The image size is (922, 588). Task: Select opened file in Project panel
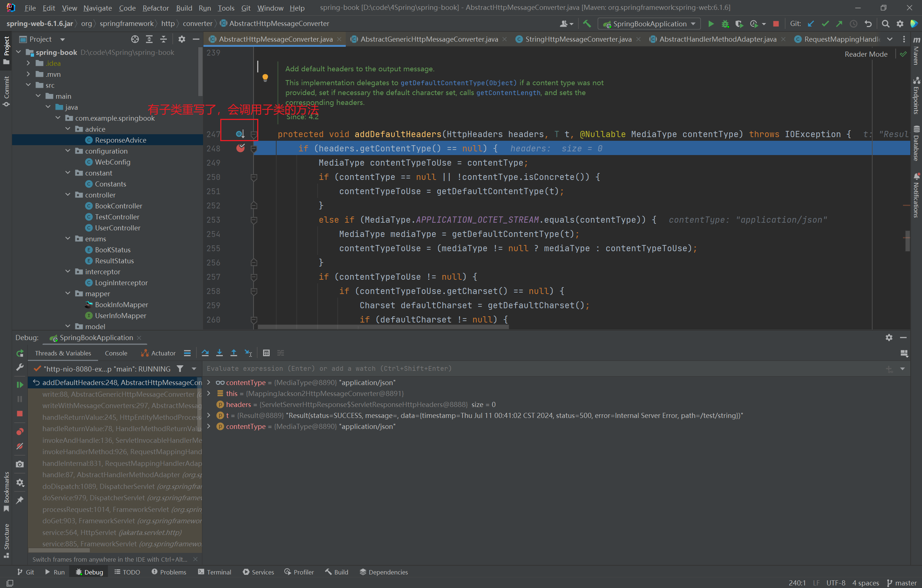pos(135,39)
